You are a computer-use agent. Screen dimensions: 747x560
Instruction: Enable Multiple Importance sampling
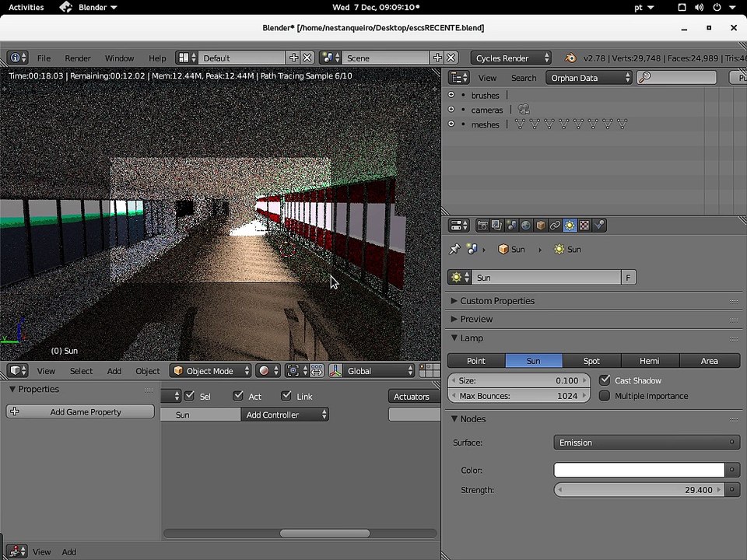(x=605, y=395)
